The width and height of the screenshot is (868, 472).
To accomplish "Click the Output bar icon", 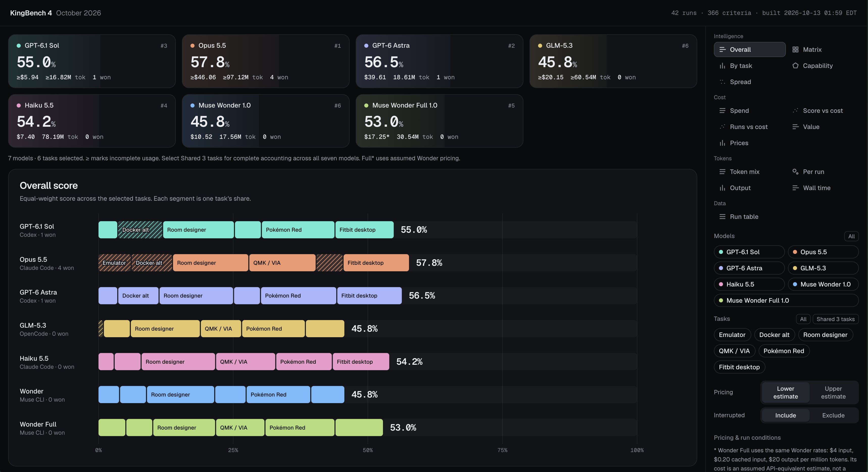I will [x=722, y=188].
